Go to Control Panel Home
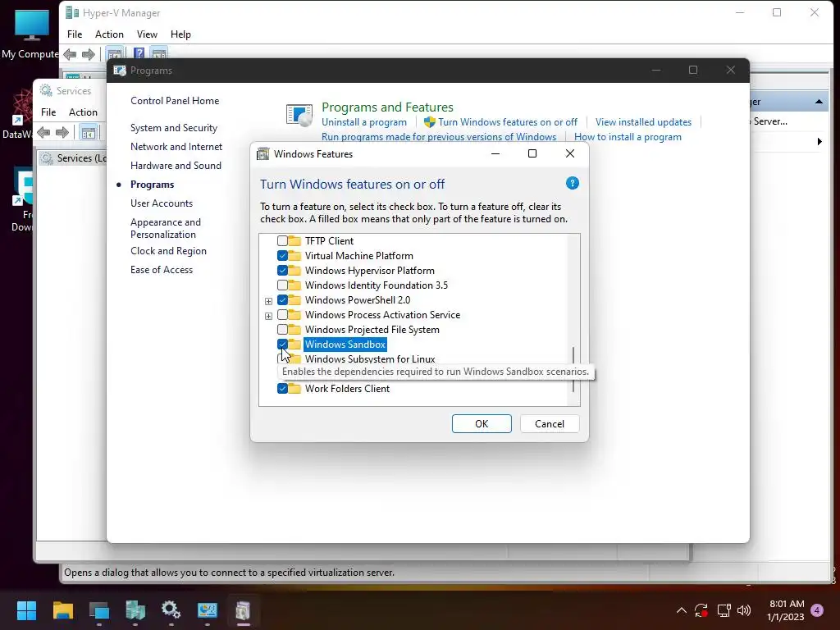Viewport: 840px width, 630px height. pyautogui.click(x=175, y=101)
